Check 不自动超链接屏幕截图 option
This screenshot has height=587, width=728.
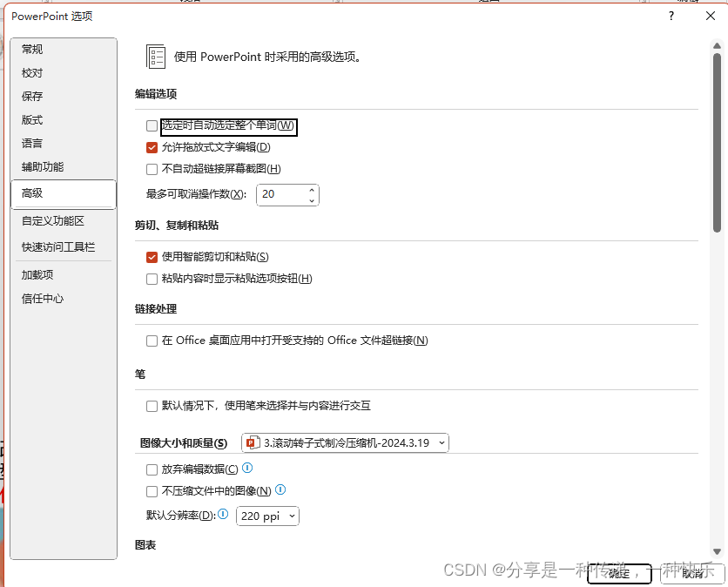point(152,169)
